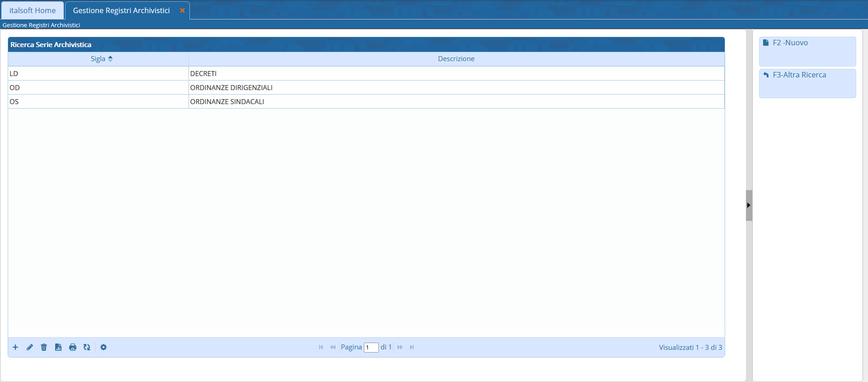Click the trash delete icon

pyautogui.click(x=44, y=347)
